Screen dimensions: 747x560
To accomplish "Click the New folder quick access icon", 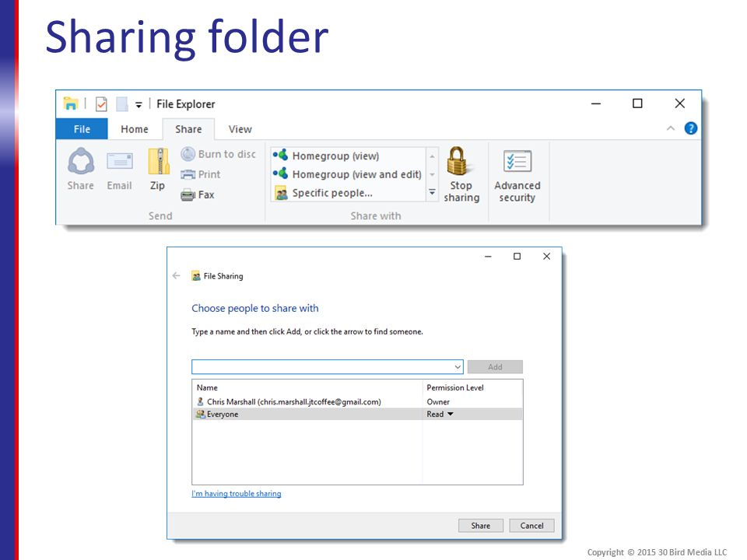I will (122, 103).
